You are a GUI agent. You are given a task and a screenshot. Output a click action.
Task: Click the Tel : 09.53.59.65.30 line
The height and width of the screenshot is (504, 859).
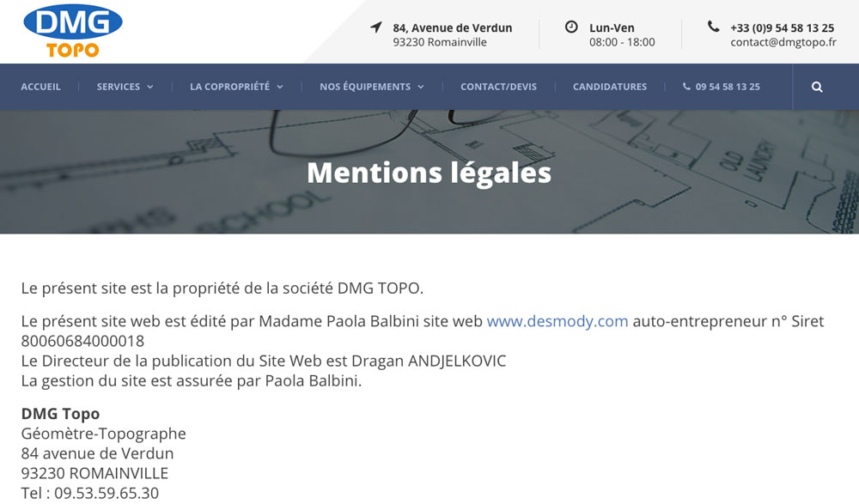(90, 493)
